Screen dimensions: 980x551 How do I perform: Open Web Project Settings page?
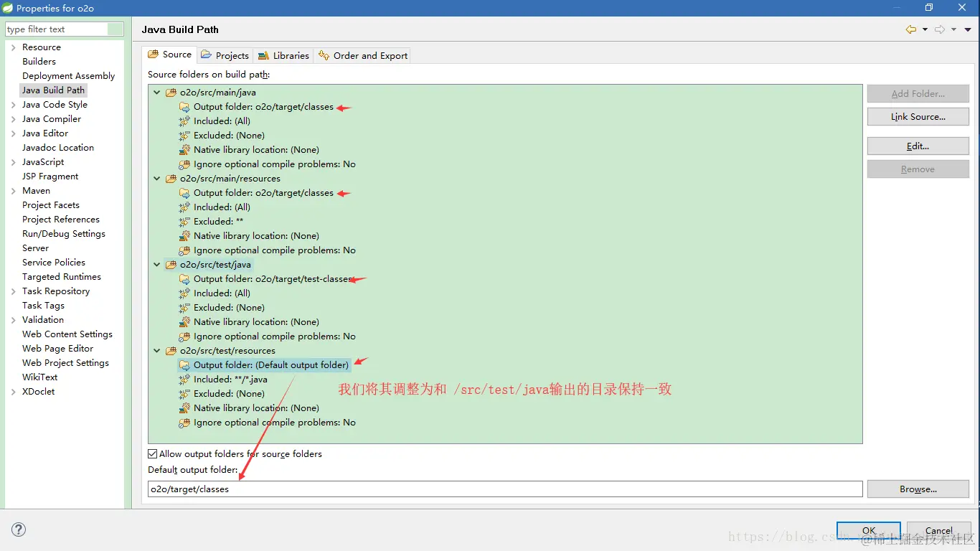pyautogui.click(x=65, y=363)
